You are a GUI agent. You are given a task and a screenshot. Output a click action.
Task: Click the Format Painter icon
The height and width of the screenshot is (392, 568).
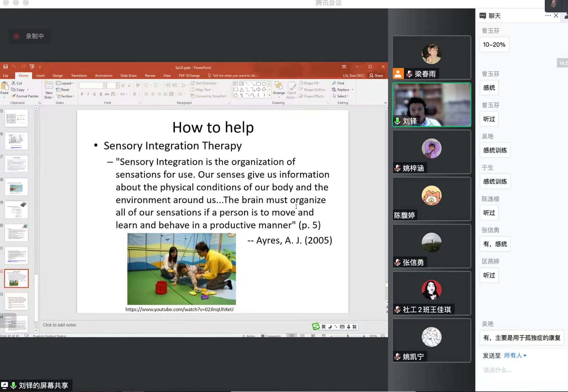click(x=14, y=96)
